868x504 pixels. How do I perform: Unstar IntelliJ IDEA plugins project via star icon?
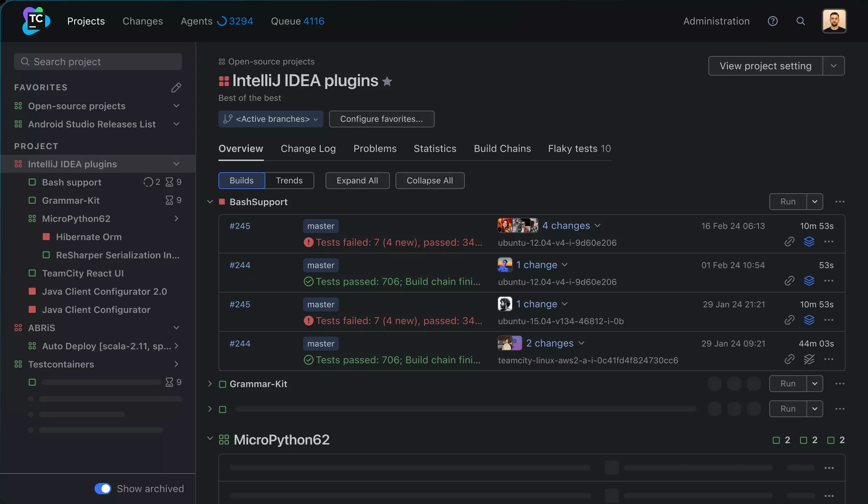click(x=387, y=81)
